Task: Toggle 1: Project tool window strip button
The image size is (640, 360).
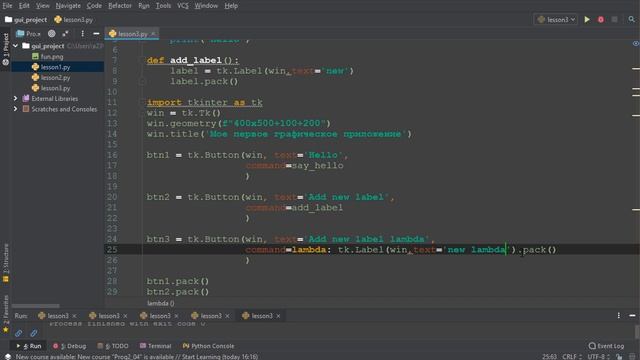Action: tap(5, 49)
